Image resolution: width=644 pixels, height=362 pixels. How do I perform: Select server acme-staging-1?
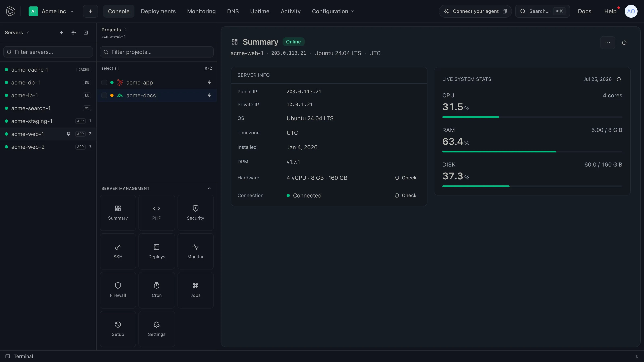point(48,121)
